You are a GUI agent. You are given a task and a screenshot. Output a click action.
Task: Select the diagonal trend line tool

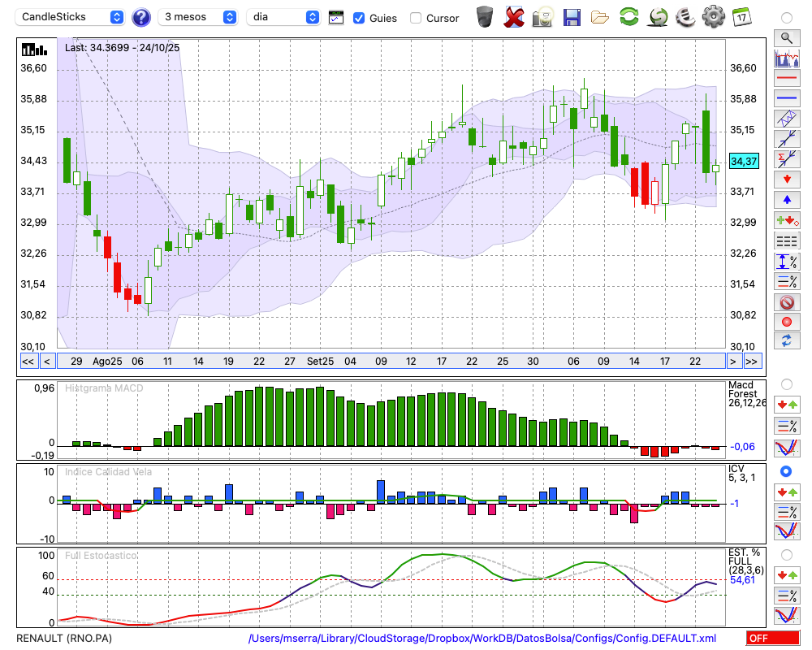[787, 139]
